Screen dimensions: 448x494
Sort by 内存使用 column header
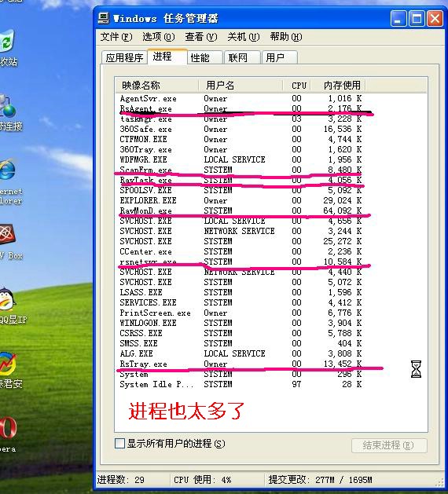(338, 85)
